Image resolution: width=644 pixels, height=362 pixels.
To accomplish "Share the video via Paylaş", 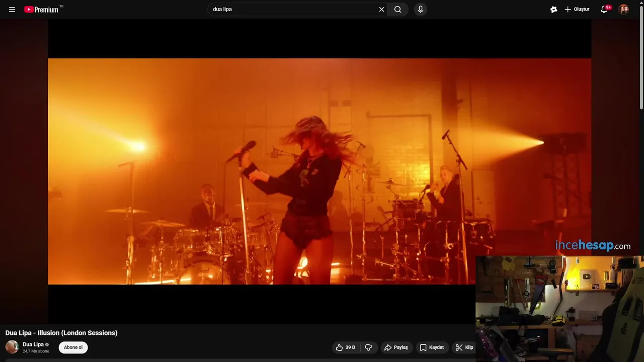I will pos(396,347).
